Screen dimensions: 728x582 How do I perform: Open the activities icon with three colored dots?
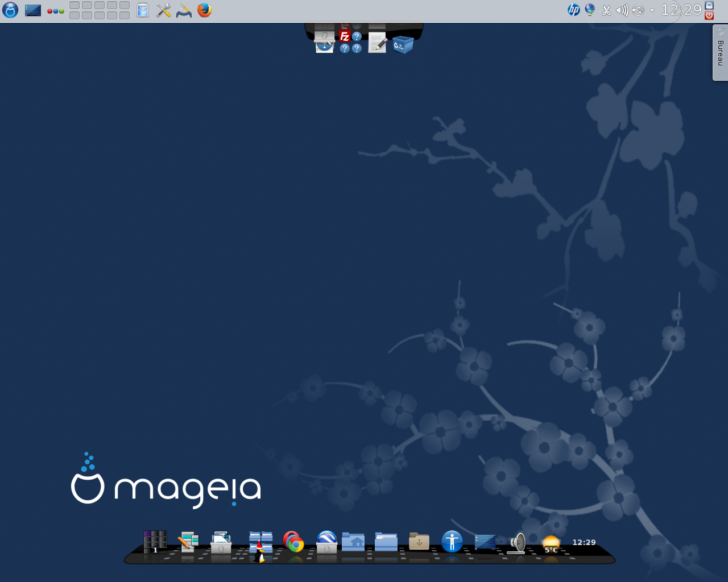point(55,11)
